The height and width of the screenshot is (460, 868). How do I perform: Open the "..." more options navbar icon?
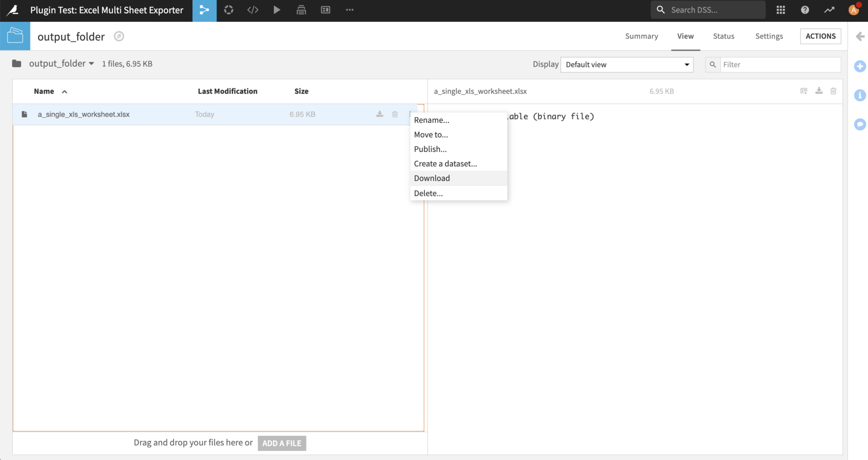click(x=349, y=10)
